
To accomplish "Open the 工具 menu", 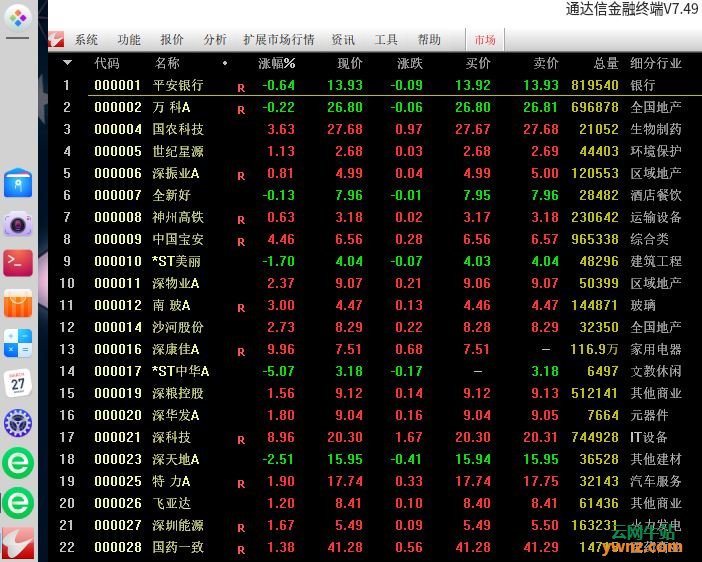I will (x=386, y=40).
